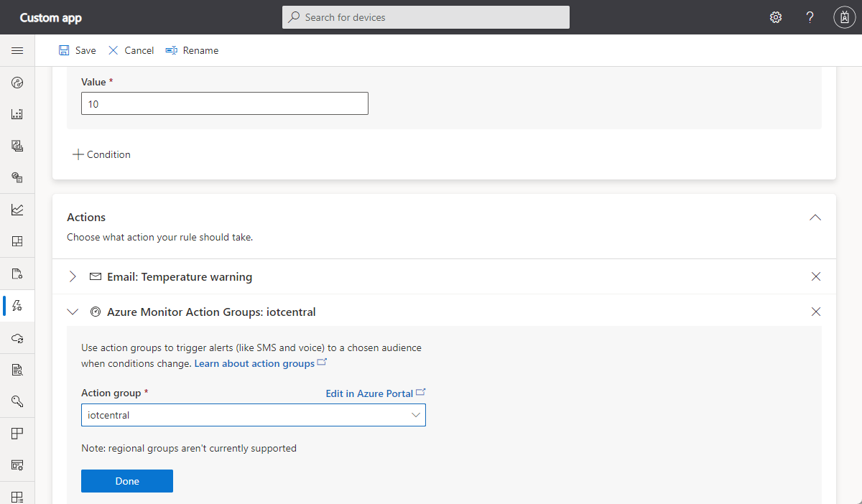Open the Action group dropdown

(x=253, y=415)
